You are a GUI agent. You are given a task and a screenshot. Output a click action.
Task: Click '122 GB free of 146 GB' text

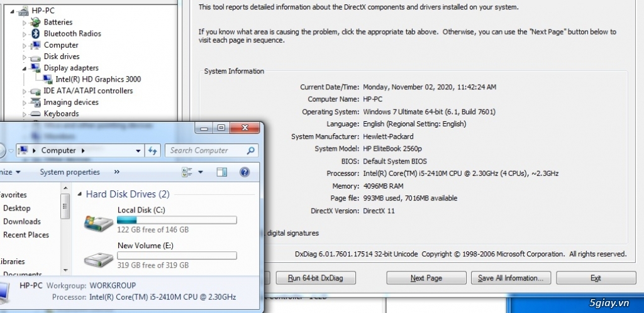tap(153, 230)
